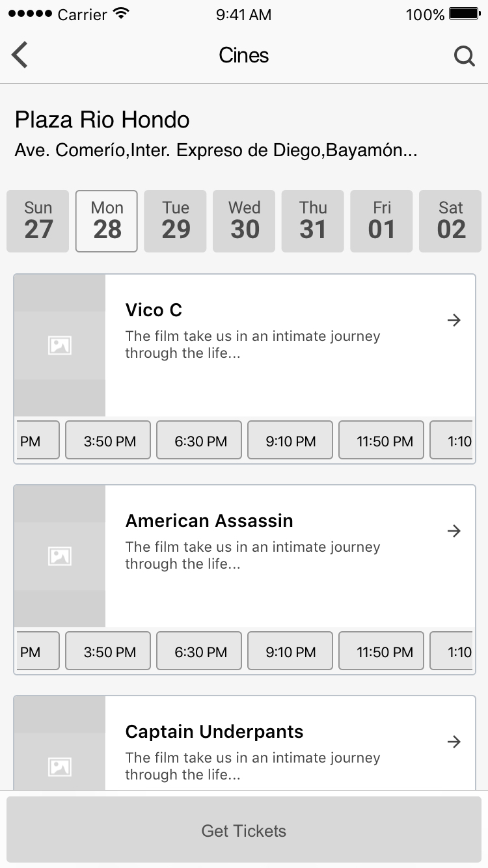The height and width of the screenshot is (868, 488).
Task: Pick the 6:30 PM showtime for Vico C
Action: coord(198,441)
